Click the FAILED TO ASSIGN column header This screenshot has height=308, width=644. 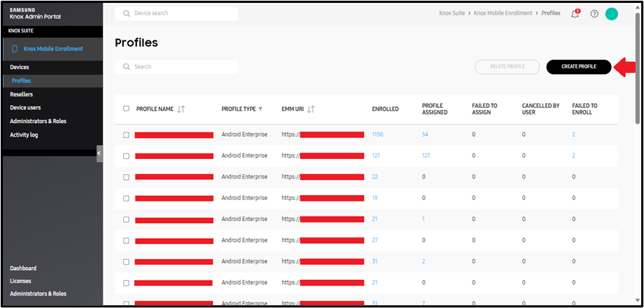[485, 109]
